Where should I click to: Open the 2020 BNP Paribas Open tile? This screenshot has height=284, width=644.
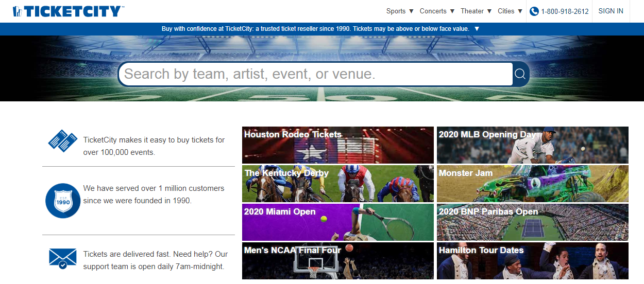(533, 222)
